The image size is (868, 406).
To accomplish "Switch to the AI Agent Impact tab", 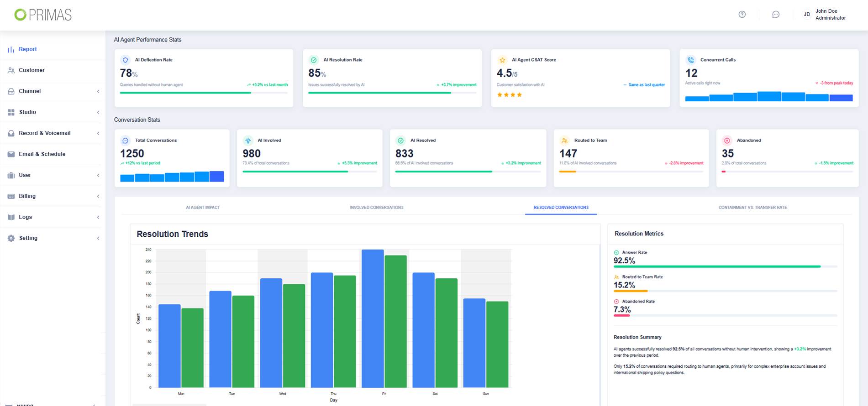I will [x=203, y=208].
